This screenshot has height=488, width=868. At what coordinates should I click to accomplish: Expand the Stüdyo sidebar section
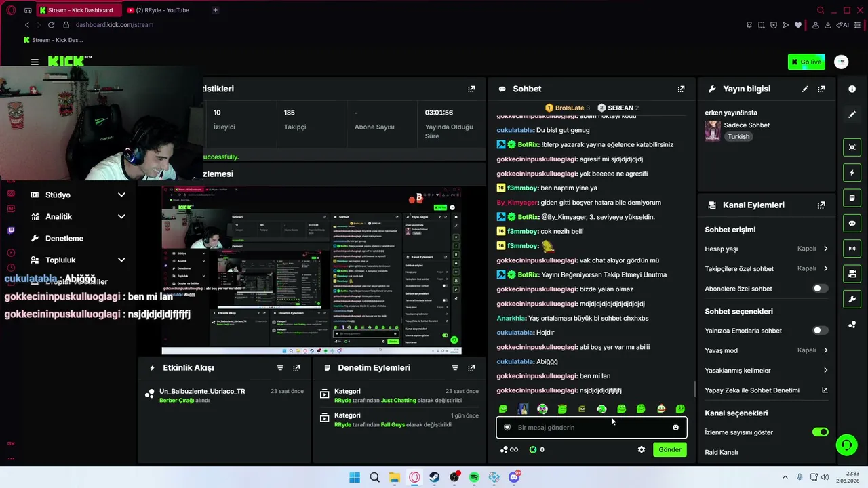click(78, 195)
